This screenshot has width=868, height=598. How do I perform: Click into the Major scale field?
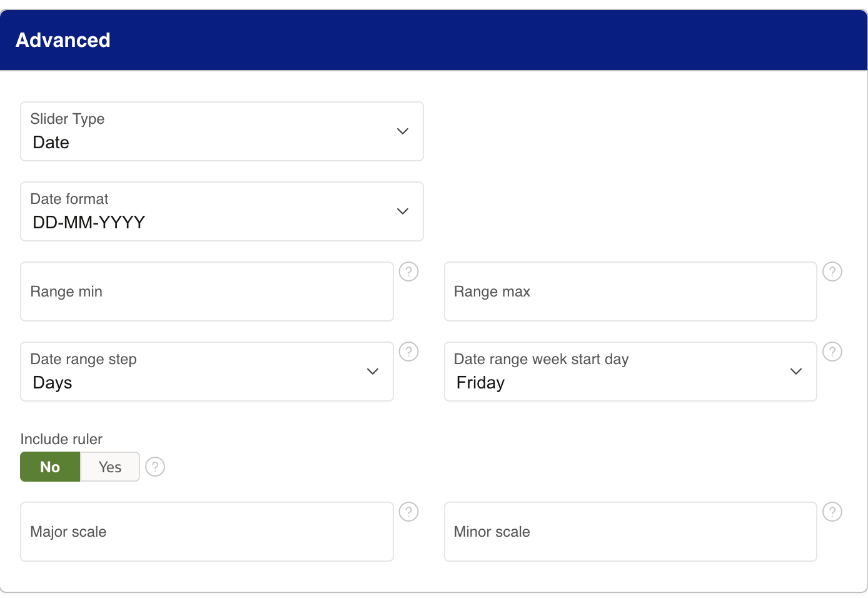click(207, 532)
